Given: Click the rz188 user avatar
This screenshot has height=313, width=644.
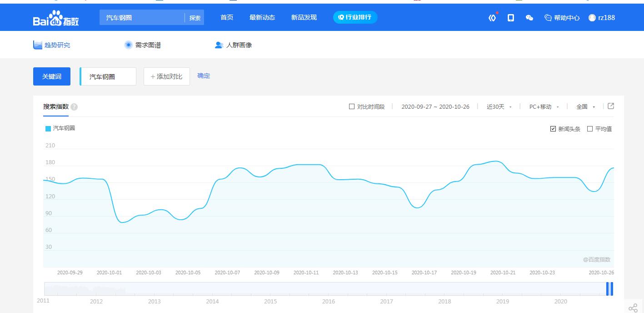Looking at the screenshot, I should click(592, 18).
